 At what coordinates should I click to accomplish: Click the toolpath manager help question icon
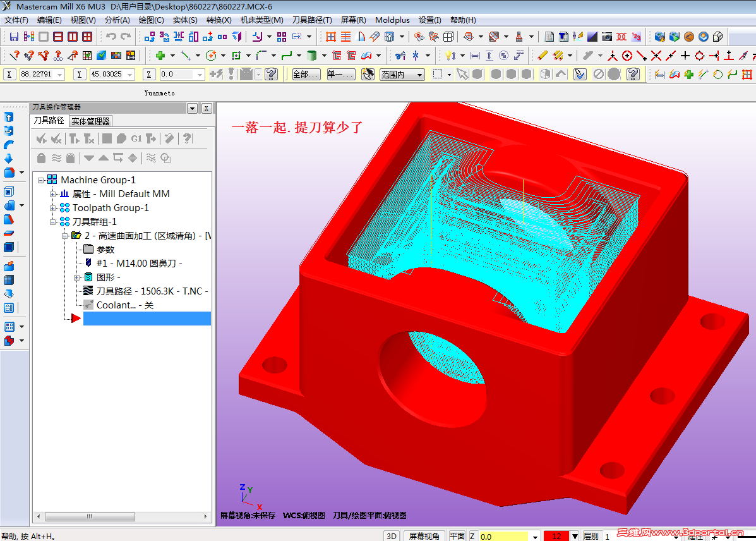(187, 139)
